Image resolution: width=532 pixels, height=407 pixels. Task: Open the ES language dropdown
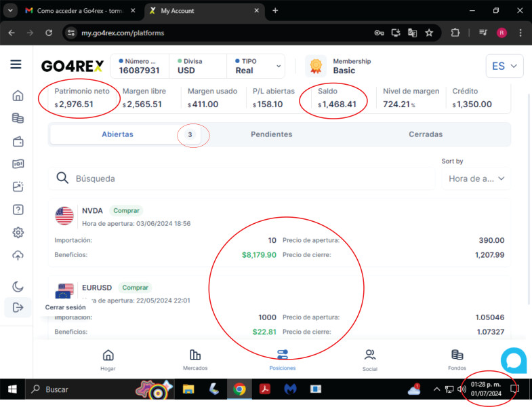click(504, 66)
